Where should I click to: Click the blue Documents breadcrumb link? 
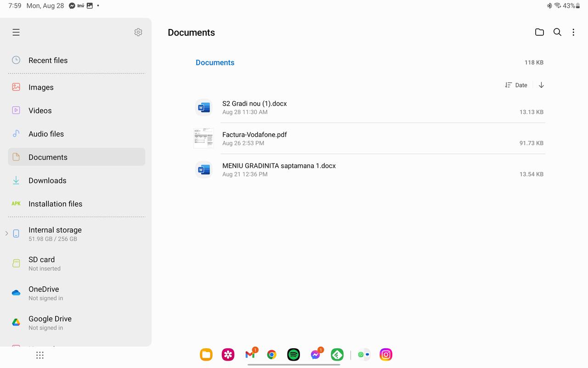(x=215, y=62)
